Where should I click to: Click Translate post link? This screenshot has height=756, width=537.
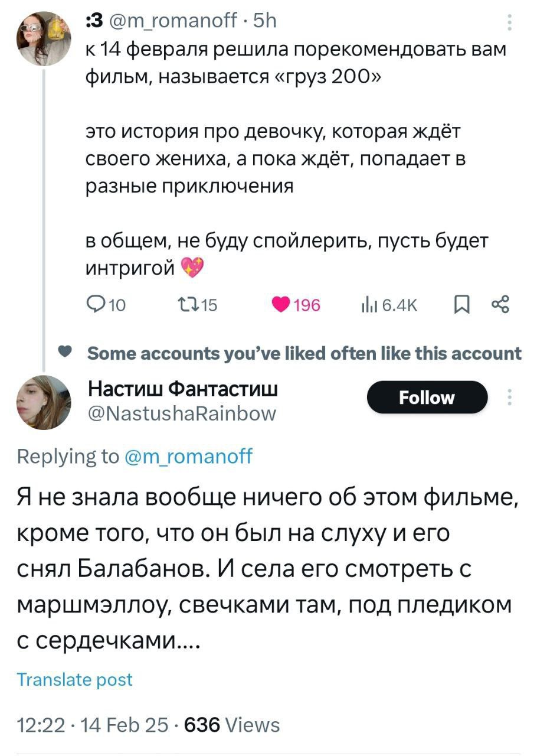tap(74, 679)
